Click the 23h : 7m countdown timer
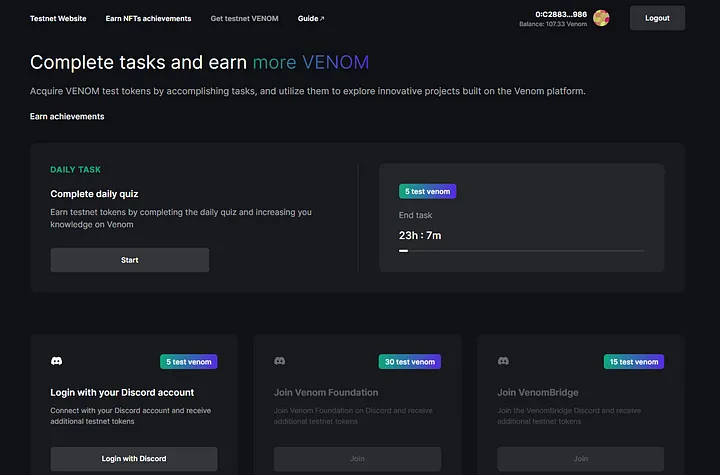The height and width of the screenshot is (475, 720). (x=420, y=236)
